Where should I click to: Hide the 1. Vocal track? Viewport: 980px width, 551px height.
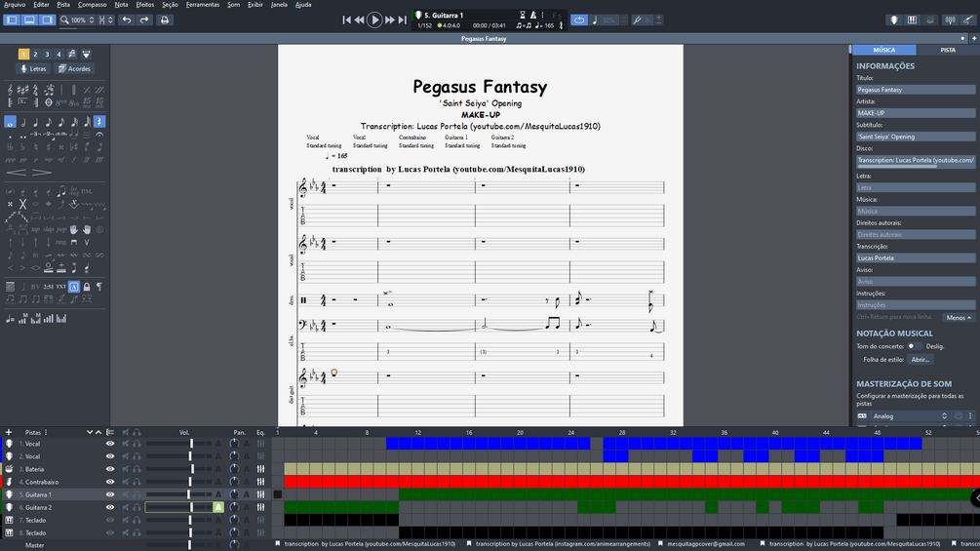point(110,444)
